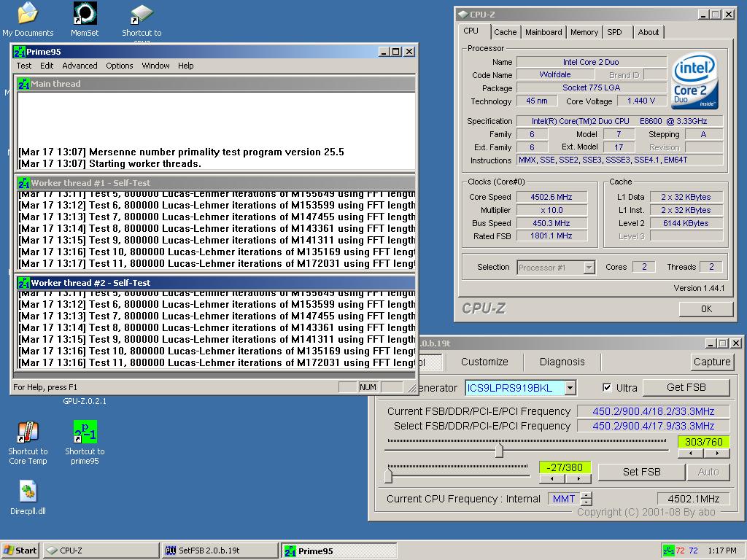
Task: Click the 4502.1MHz CPU frequency field
Action: tap(693, 499)
